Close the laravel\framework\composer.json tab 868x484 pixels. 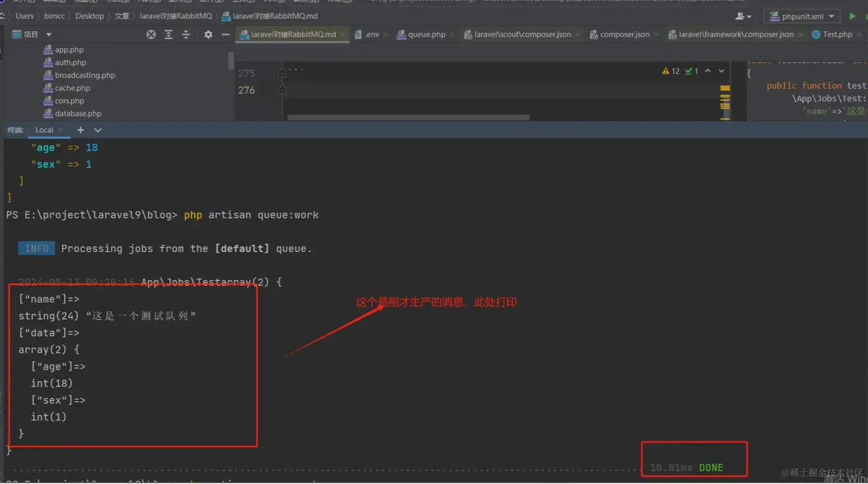(800, 35)
